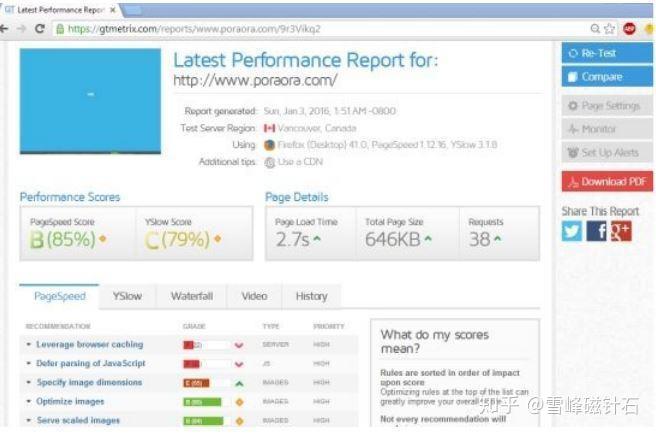Click the browser reload icon

tap(40, 28)
